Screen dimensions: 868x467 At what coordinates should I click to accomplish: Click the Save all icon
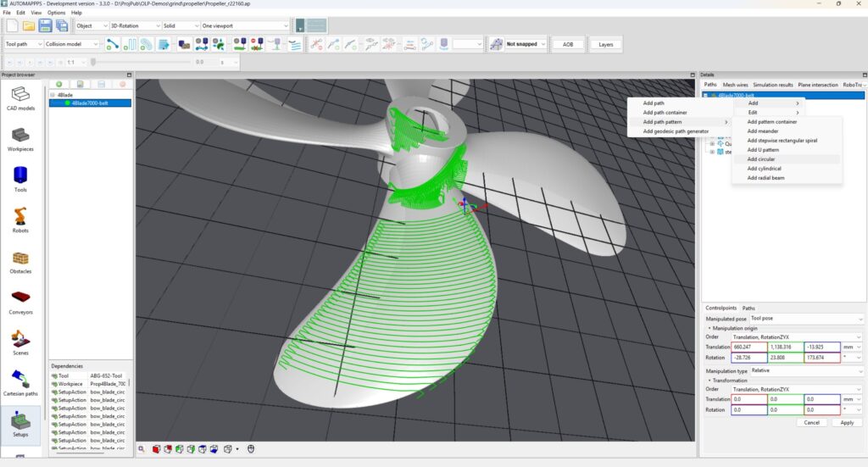tap(61, 25)
